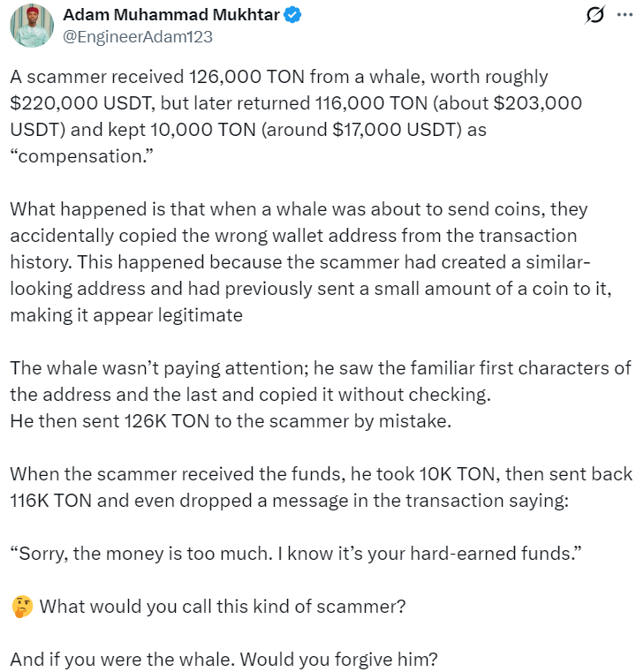Click the words "making it appear legitimate"
The image size is (644, 672).
pos(126,315)
